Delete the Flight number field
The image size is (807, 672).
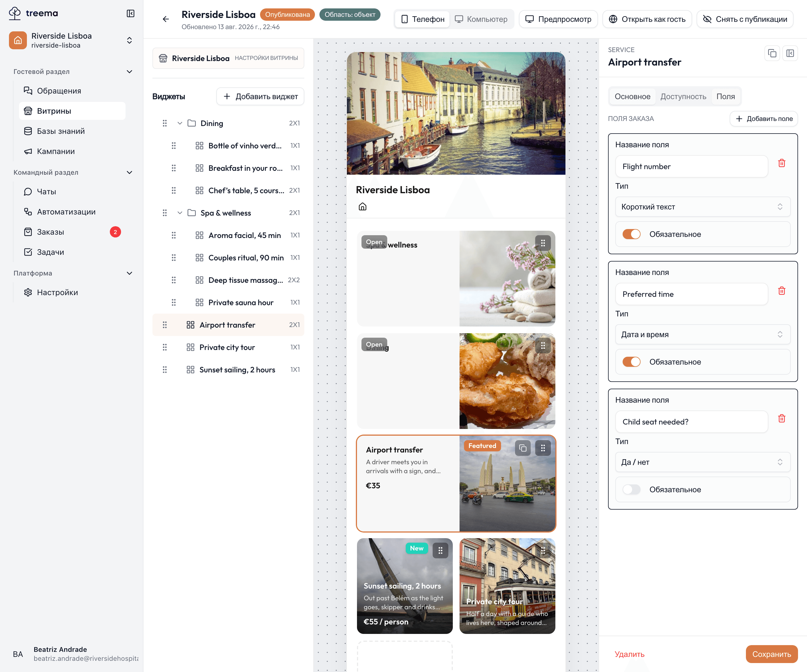[781, 163]
